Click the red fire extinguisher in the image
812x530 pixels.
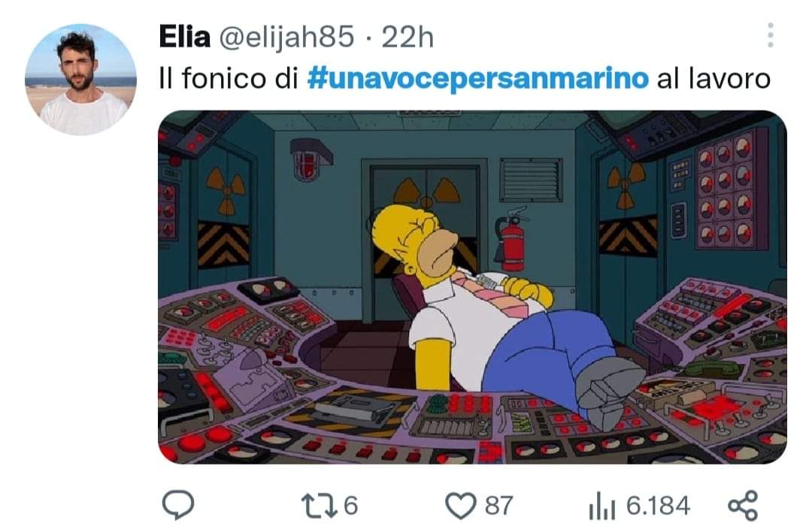pyautogui.click(x=511, y=239)
